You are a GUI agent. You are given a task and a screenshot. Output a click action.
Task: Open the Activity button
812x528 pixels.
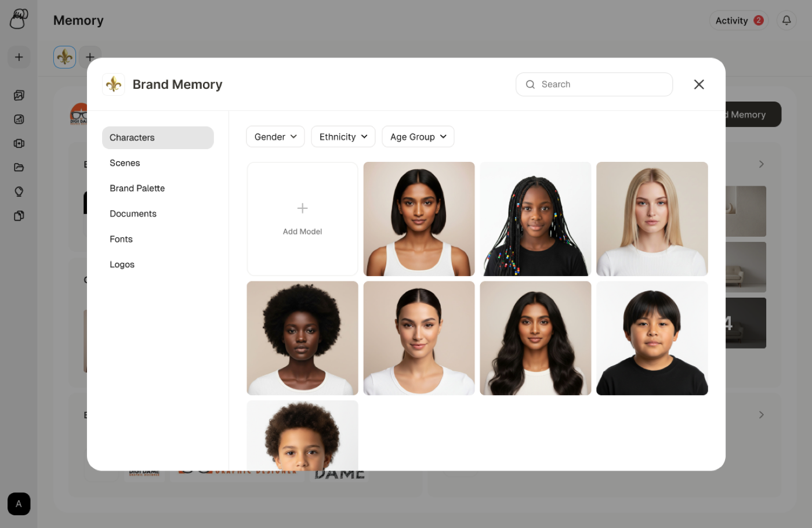pyautogui.click(x=739, y=20)
